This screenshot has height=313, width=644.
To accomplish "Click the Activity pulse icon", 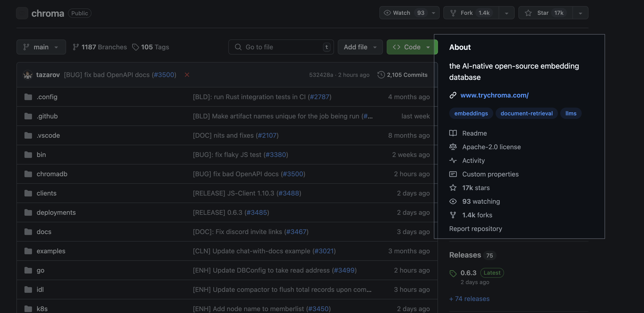I will 453,160.
